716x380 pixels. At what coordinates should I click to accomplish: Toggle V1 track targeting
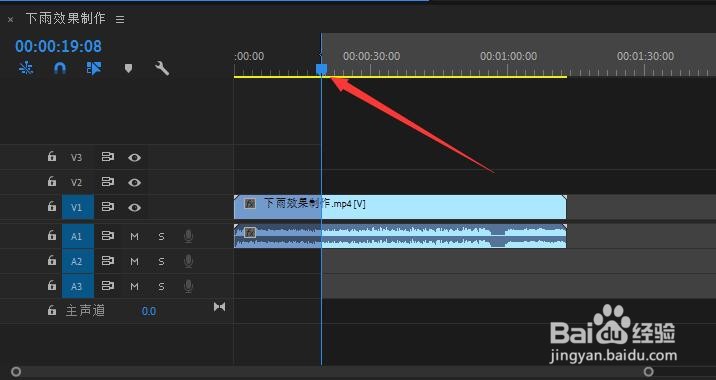pyautogui.click(x=78, y=207)
